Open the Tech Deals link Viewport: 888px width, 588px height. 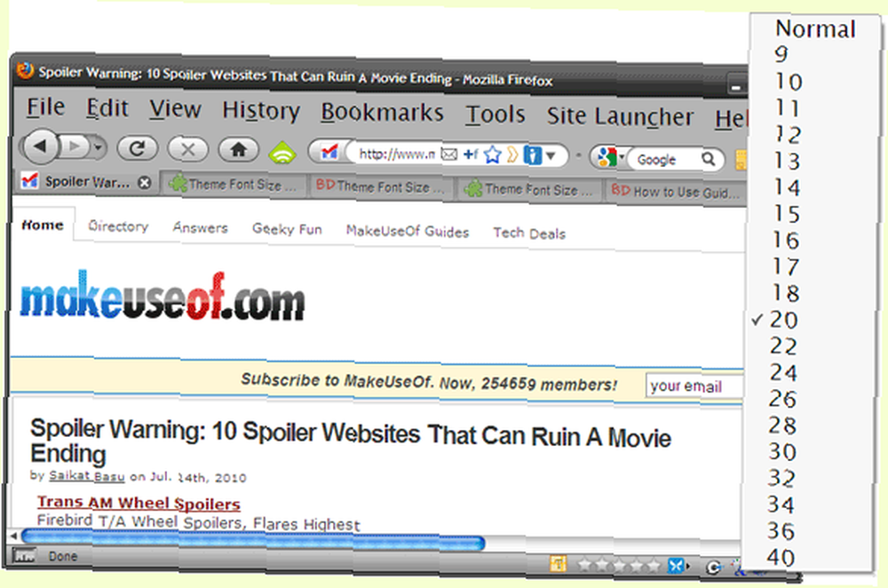click(529, 233)
